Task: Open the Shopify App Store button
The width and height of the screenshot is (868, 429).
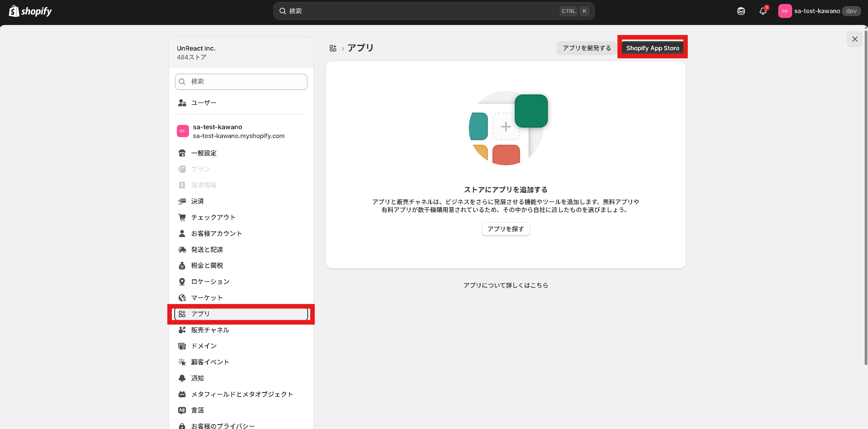Action: pyautogui.click(x=652, y=48)
